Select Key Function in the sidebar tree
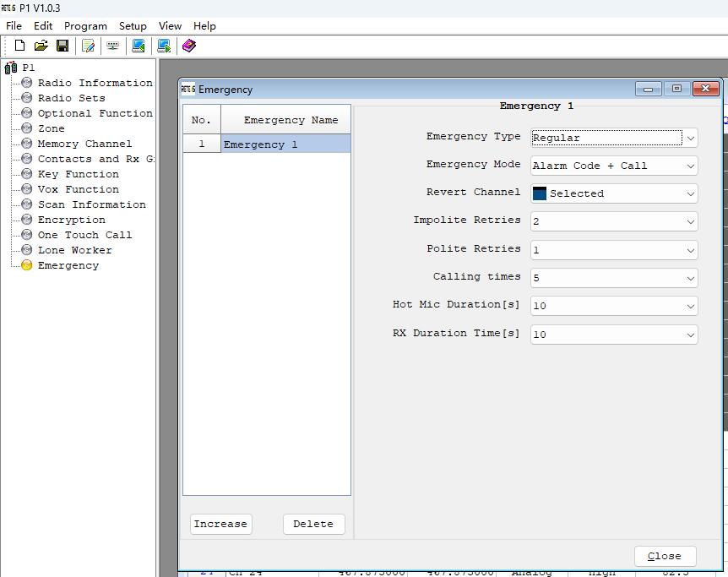Screen dimensions: 728x577 [x=78, y=174]
